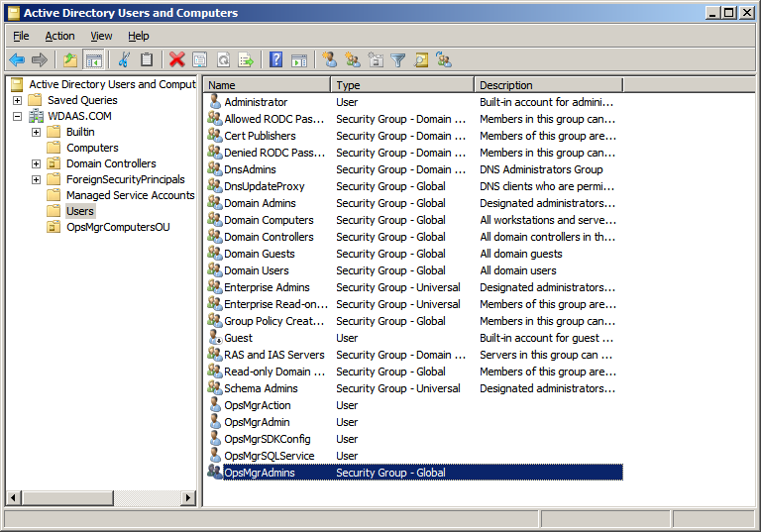Select the Domain Users group

(257, 270)
